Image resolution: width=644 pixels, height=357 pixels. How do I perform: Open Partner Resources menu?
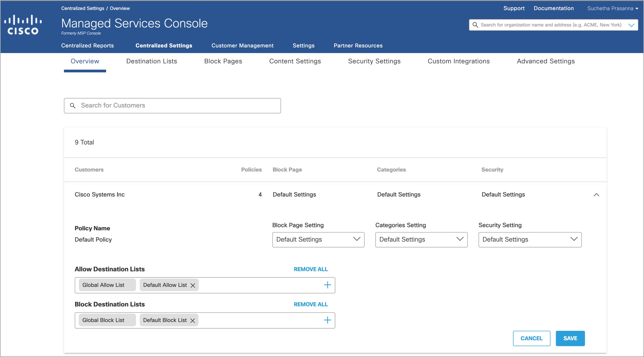[358, 46]
